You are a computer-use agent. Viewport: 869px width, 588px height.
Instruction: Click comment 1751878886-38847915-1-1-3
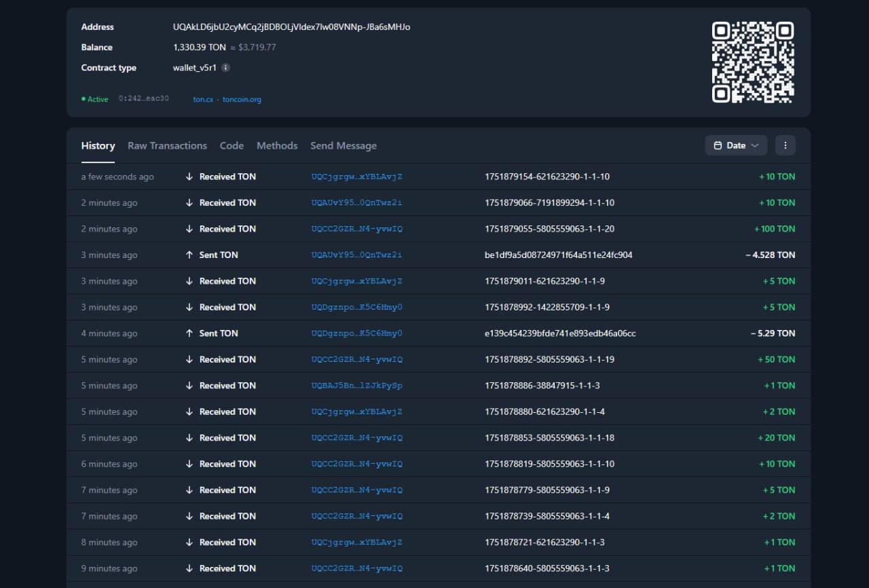point(542,386)
